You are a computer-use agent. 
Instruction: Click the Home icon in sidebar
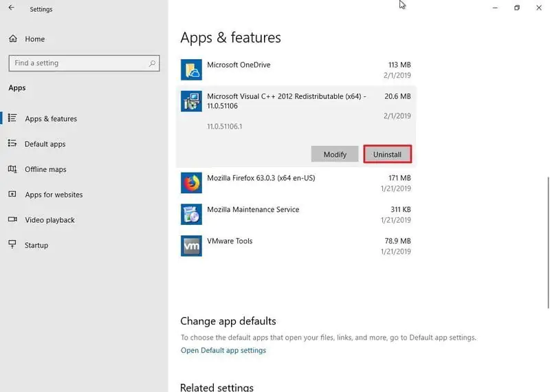(x=12, y=39)
